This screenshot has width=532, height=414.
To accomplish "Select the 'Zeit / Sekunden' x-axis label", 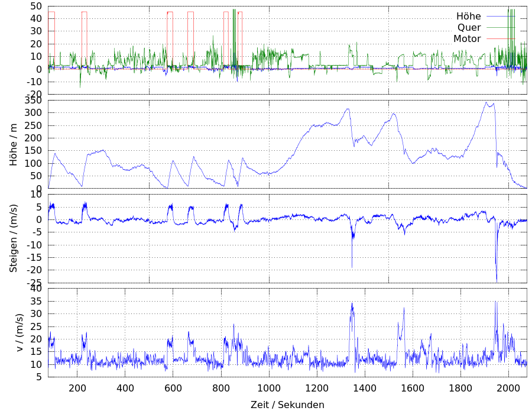I will tap(287, 405).
